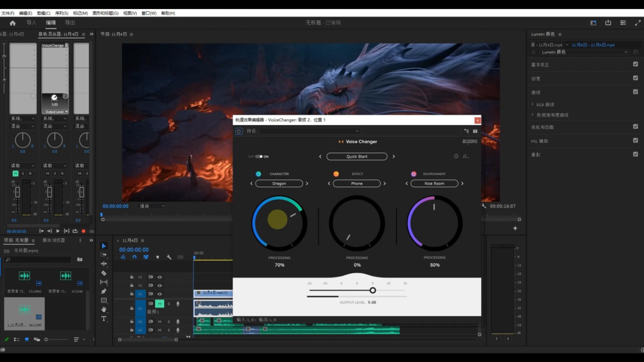
Task: Toggle insert sequences as nests icon
Action: [123, 257]
